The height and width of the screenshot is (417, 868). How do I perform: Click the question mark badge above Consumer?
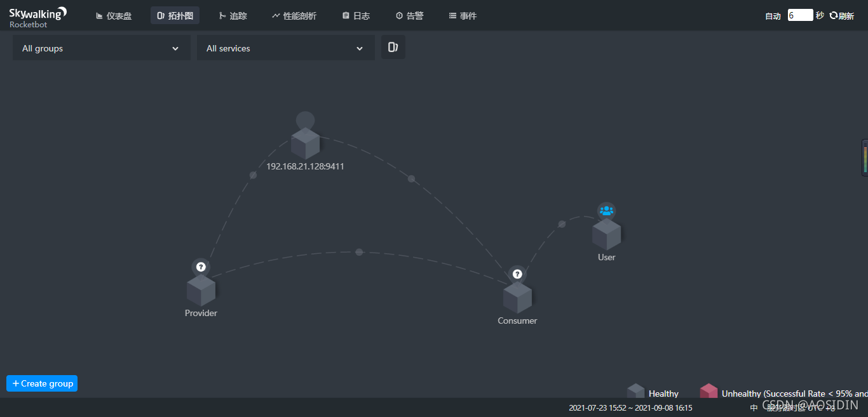pyautogui.click(x=517, y=274)
